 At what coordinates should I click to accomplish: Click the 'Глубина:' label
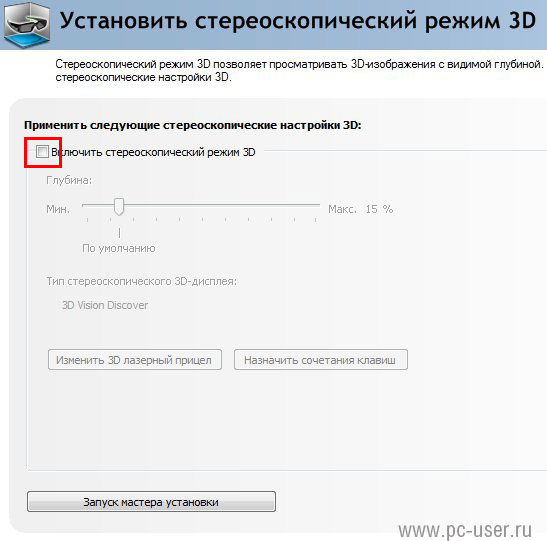[69, 180]
